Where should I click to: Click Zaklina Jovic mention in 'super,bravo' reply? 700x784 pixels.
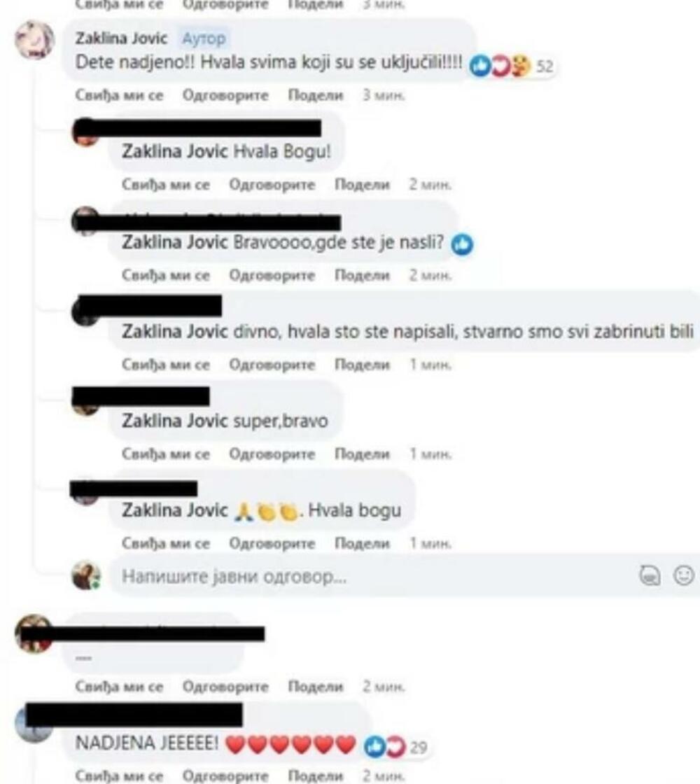(174, 421)
